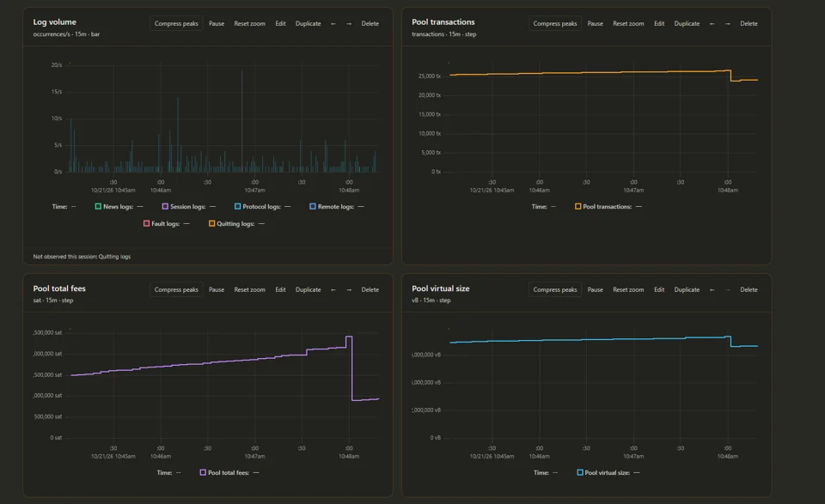This screenshot has width=825, height=504.
Task: Click Pool total fees purple legend swatch
Action: [203, 472]
